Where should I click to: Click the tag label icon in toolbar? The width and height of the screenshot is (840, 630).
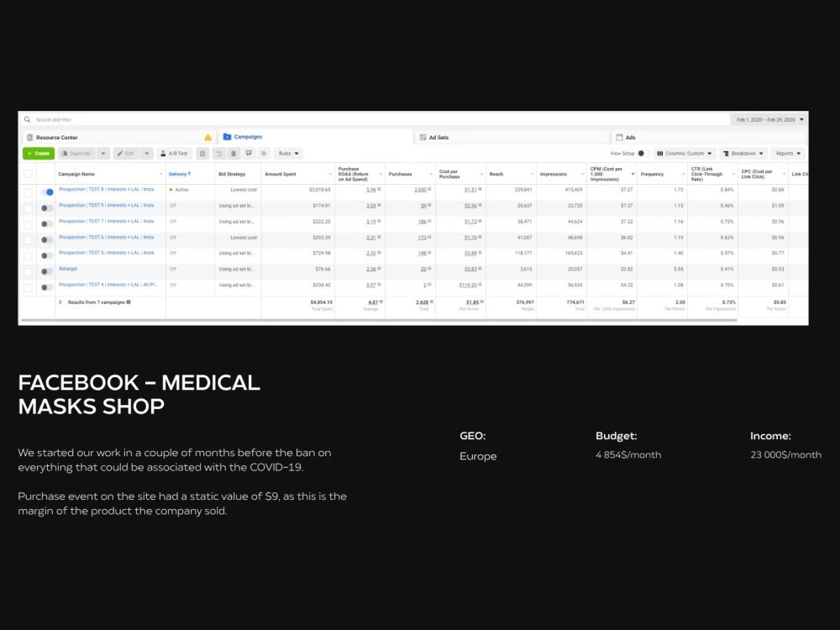[264, 154]
